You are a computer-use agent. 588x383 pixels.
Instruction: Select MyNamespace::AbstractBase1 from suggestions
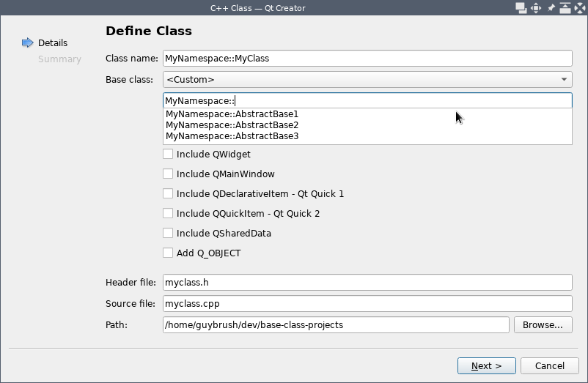pyautogui.click(x=232, y=114)
